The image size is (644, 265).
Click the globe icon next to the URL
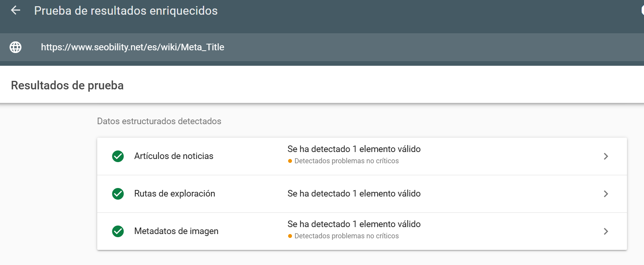click(15, 47)
